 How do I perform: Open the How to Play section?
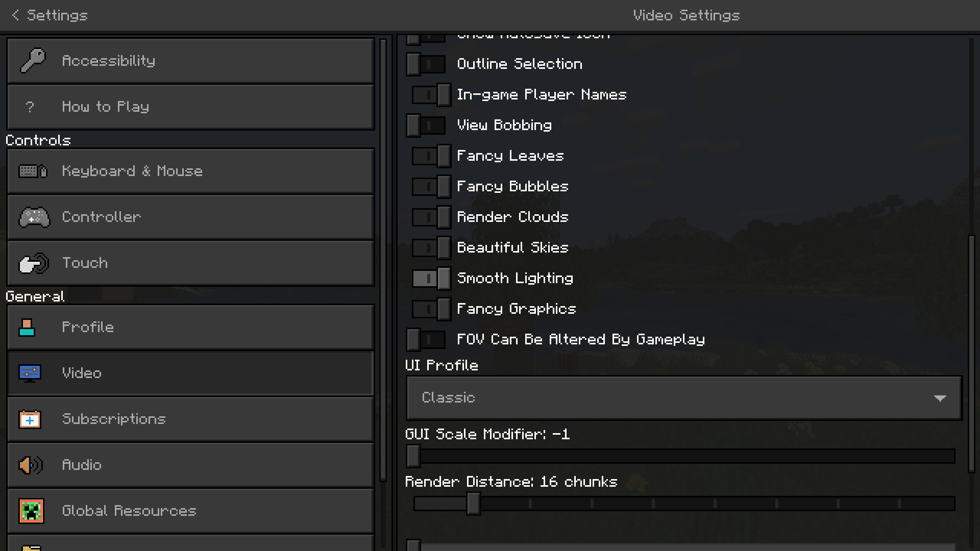[x=190, y=107]
